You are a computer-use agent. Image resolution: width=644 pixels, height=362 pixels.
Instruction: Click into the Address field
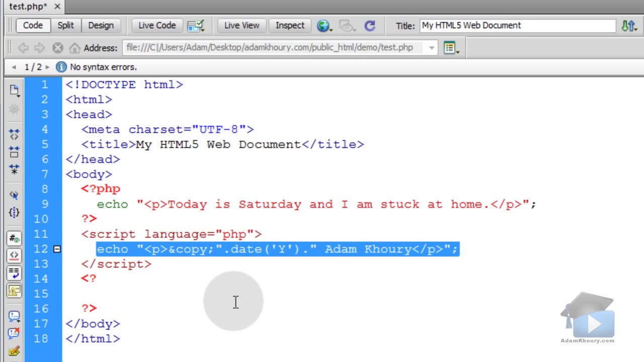pyautogui.click(x=274, y=48)
